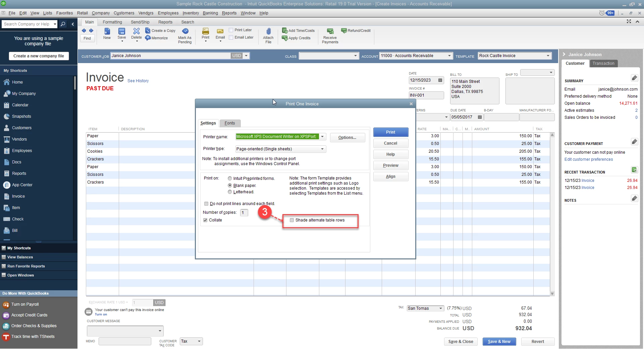Click Number of copies field
Image resolution: width=644 pixels, height=349 pixels.
pyautogui.click(x=244, y=213)
